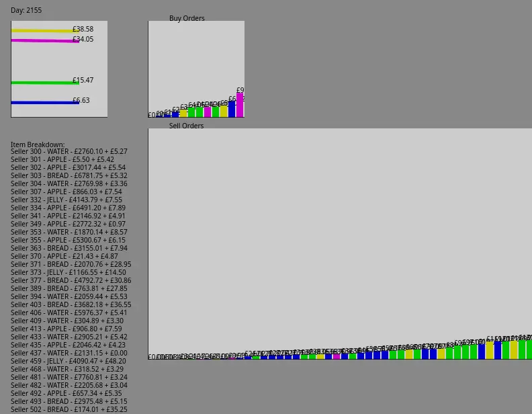
Task: Click the Day: 2155 counter
Action: 26,11
